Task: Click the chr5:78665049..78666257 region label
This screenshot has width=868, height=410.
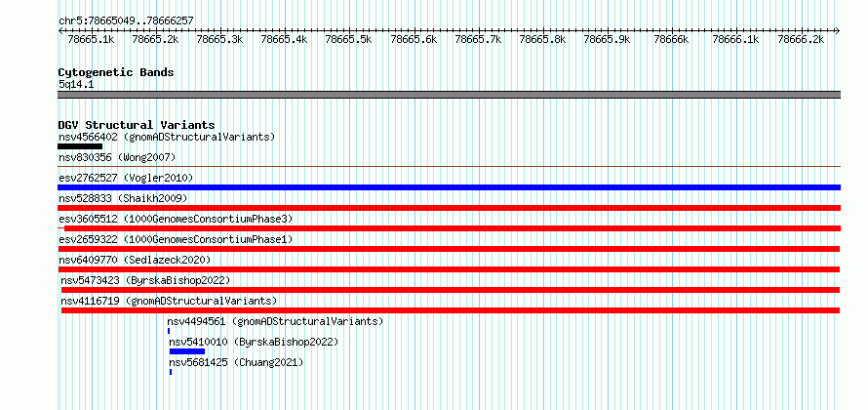Action: (126, 20)
